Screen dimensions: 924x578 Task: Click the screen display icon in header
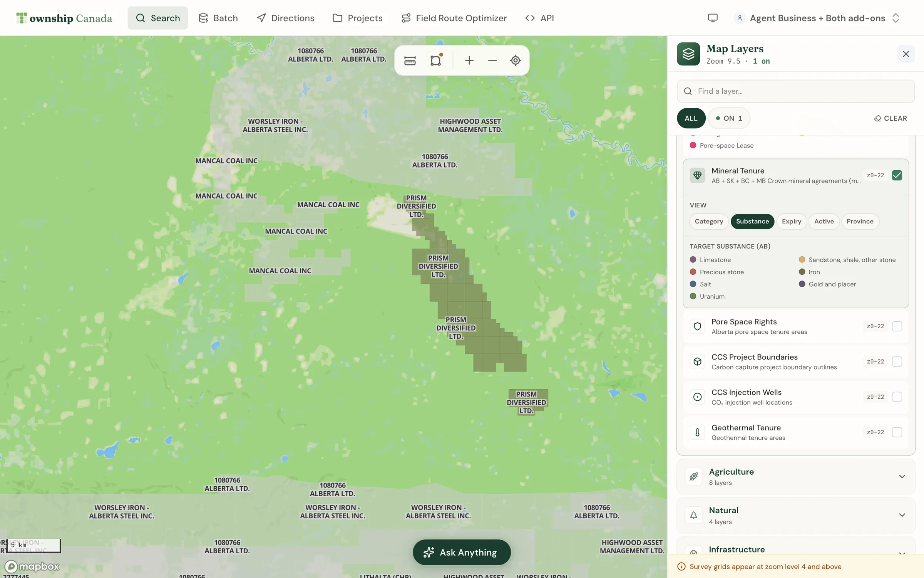(713, 18)
